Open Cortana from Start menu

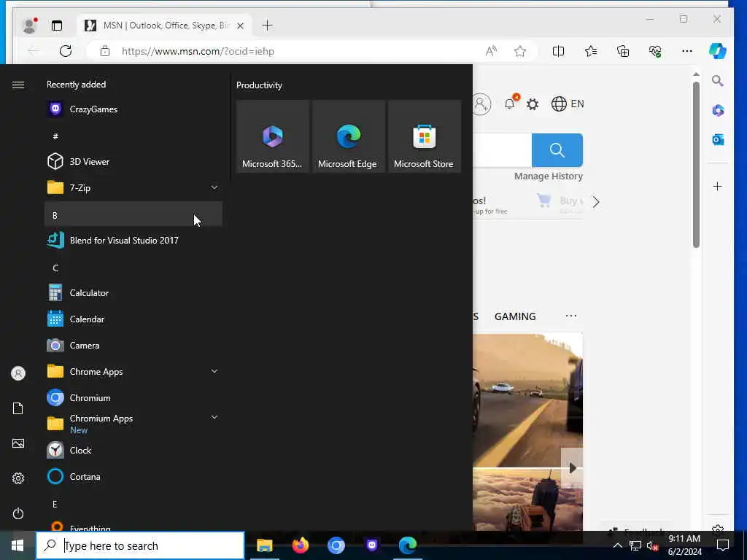point(133,477)
